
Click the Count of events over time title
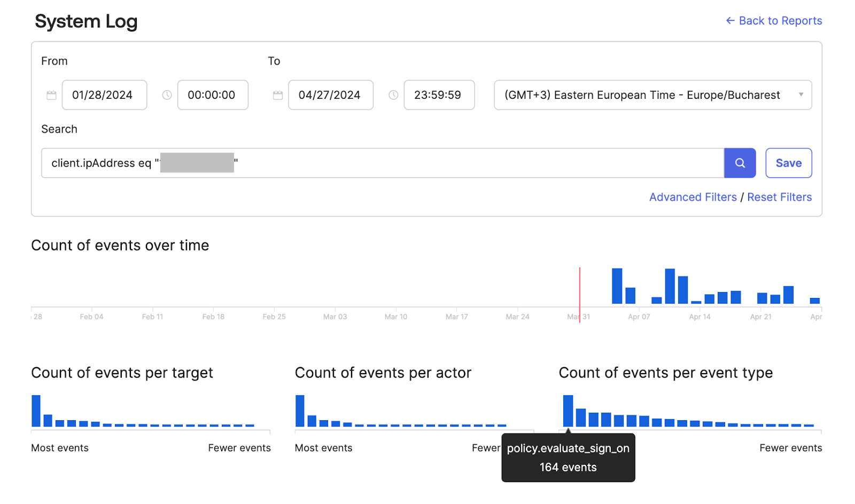pos(120,245)
